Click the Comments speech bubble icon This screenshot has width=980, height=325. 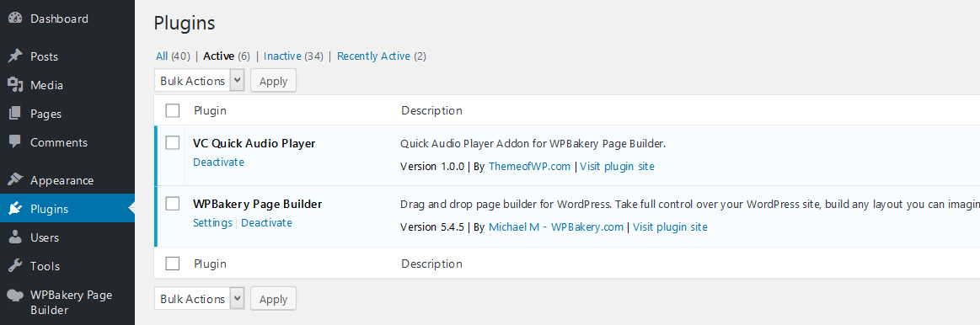15,142
